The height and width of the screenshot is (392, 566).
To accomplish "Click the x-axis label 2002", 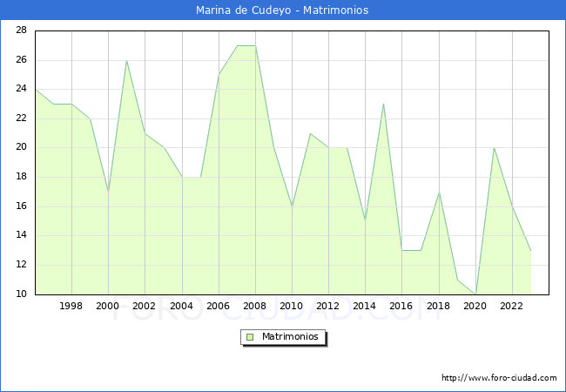I will pos(144,306).
